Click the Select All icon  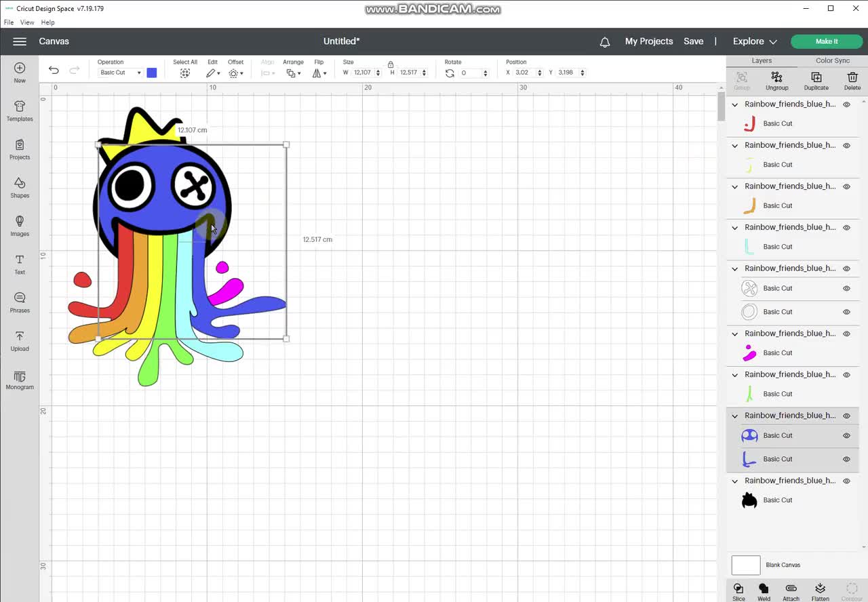184,73
